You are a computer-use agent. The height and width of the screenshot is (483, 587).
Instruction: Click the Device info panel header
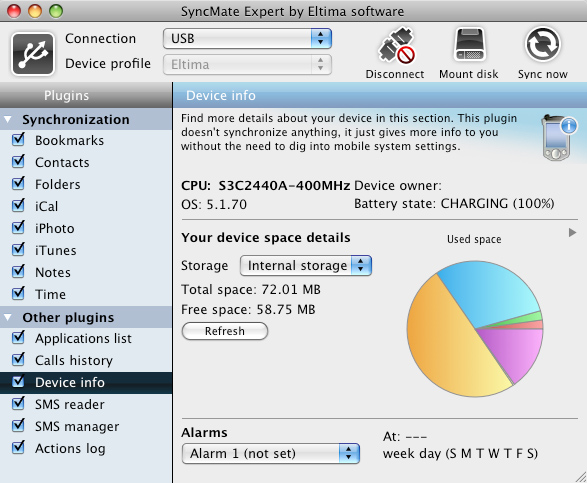pyautogui.click(x=380, y=95)
